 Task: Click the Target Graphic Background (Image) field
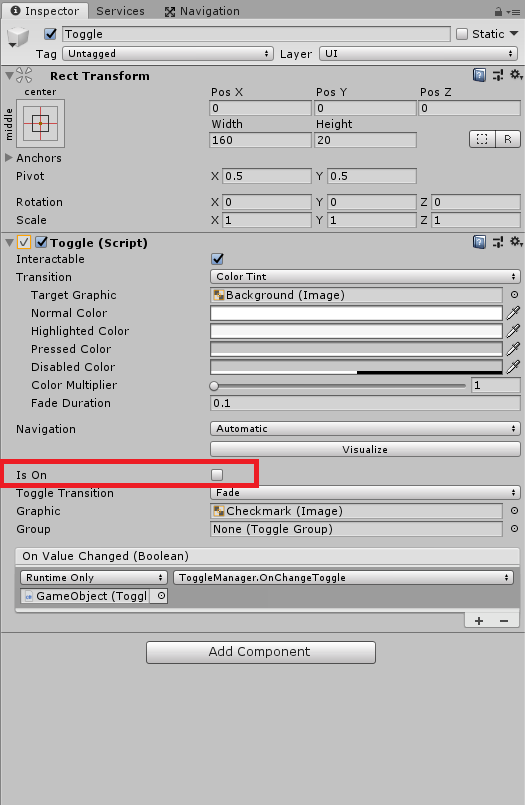[x=356, y=295]
